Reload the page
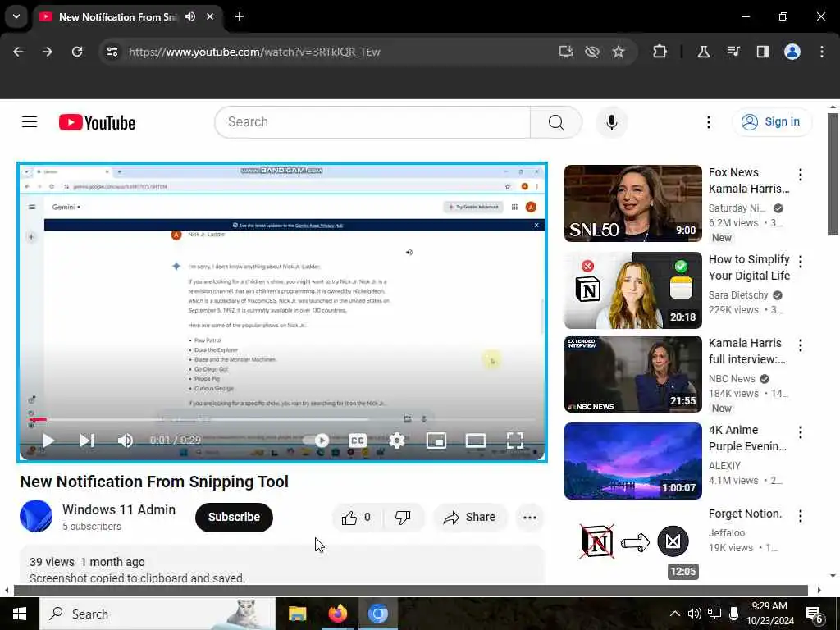 (77, 52)
